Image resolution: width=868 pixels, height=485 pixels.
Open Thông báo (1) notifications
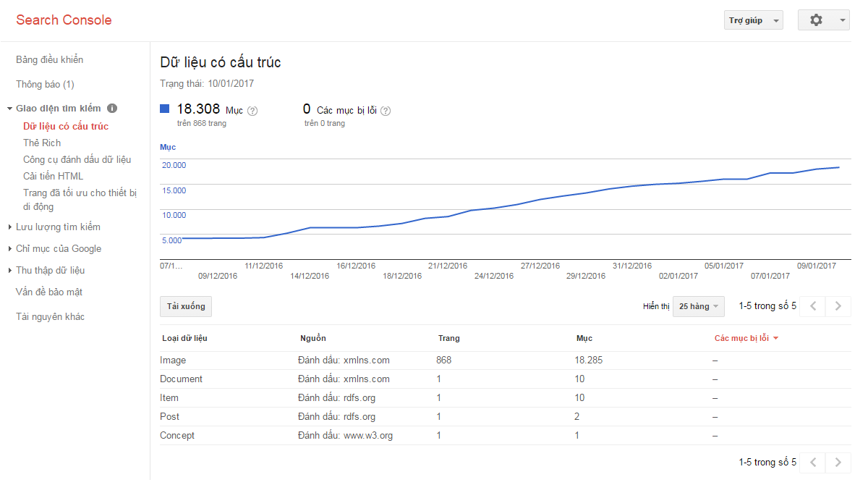[45, 85]
